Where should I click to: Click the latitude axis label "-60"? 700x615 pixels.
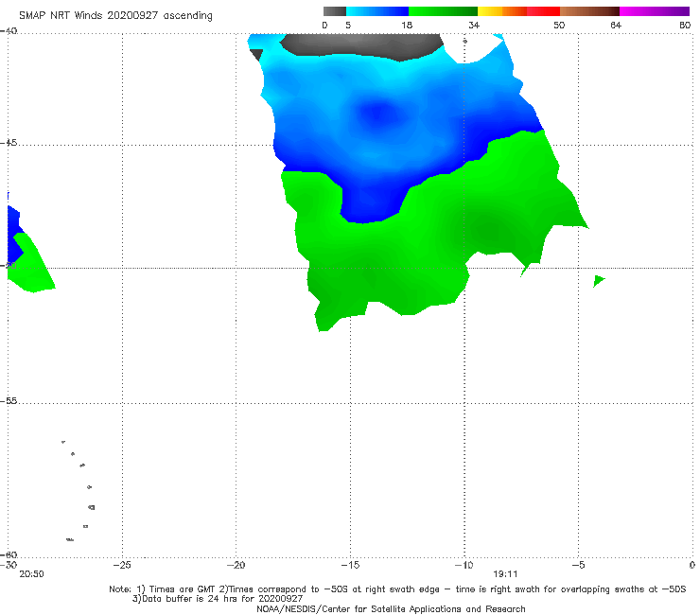click(9, 554)
